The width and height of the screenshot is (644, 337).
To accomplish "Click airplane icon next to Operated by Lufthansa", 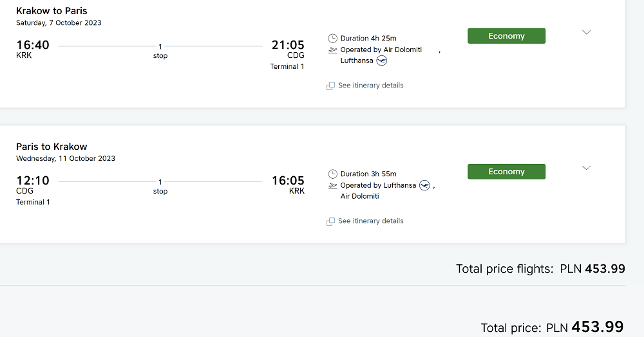I will click(332, 186).
